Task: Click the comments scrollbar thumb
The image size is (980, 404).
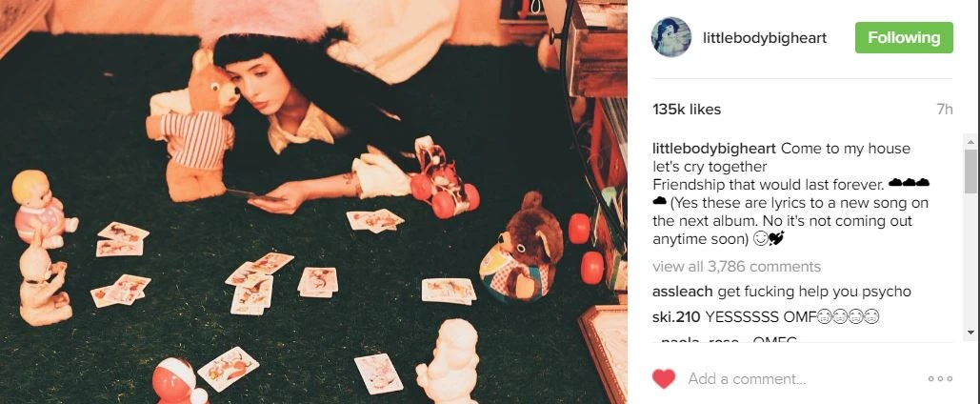Action: tap(970, 171)
